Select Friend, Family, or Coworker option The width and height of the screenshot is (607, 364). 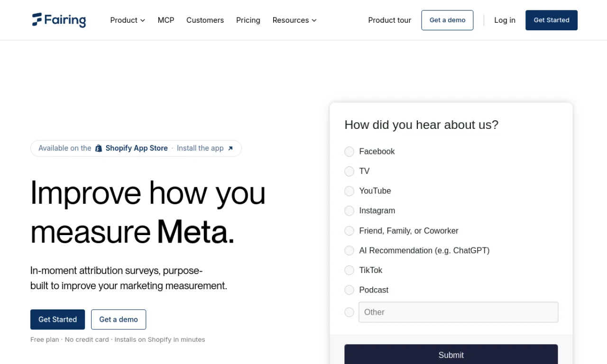click(349, 231)
